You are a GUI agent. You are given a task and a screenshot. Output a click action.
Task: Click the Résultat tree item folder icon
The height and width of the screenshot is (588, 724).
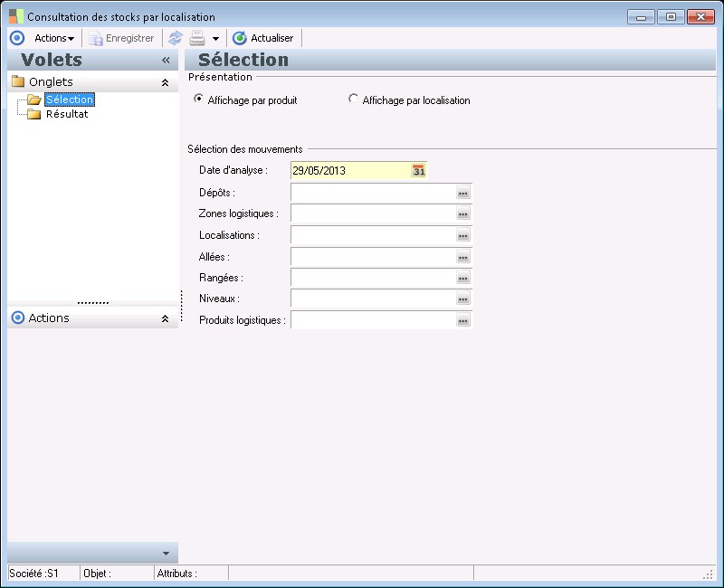click(33, 114)
